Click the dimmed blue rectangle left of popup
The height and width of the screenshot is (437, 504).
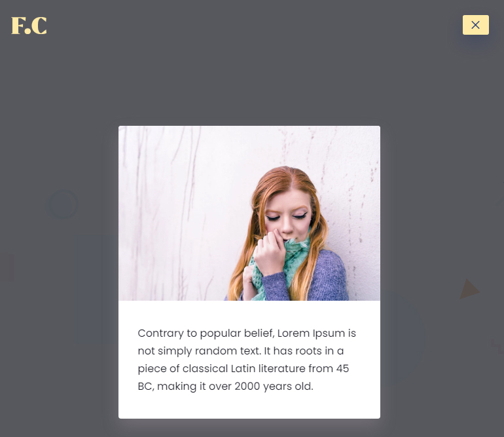click(x=97, y=290)
